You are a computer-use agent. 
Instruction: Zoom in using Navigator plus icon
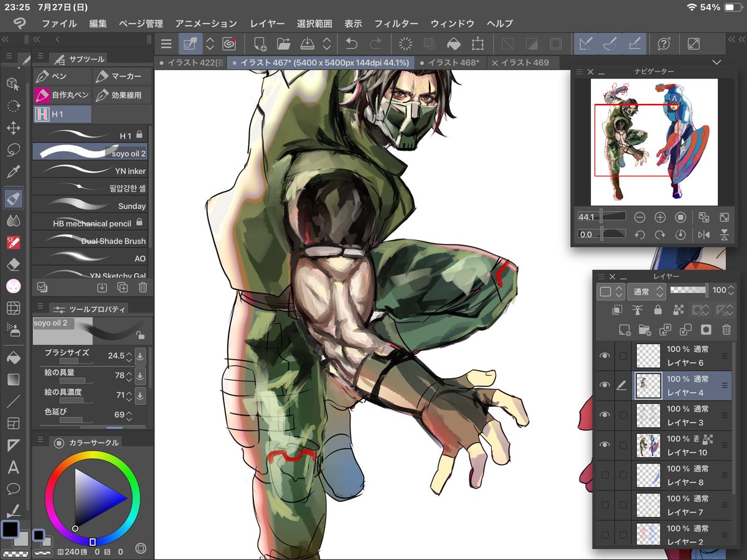[x=660, y=217]
